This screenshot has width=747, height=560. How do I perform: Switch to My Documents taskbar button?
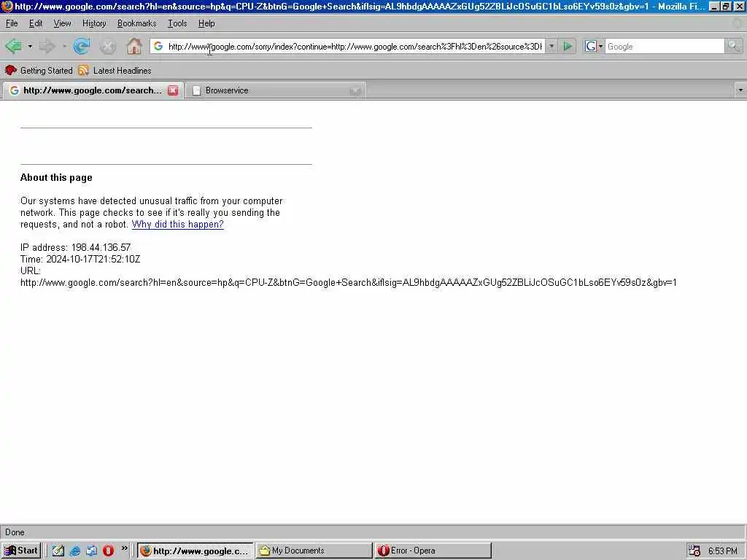(314, 551)
